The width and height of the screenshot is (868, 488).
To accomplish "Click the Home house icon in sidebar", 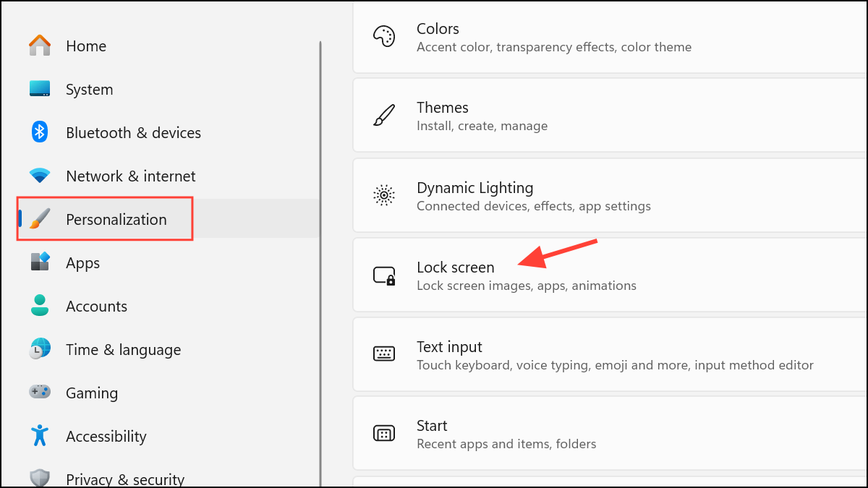I will (x=39, y=46).
